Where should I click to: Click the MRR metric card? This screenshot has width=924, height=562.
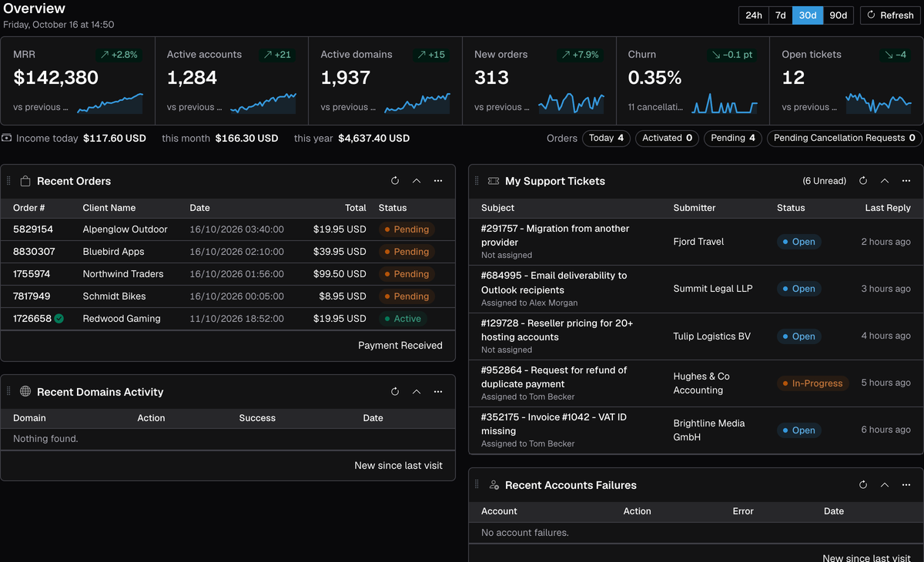pos(78,81)
